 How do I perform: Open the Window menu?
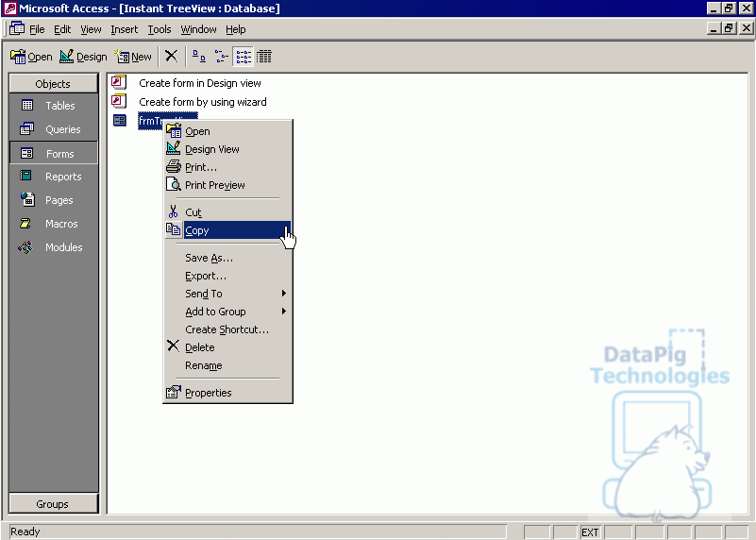(198, 29)
